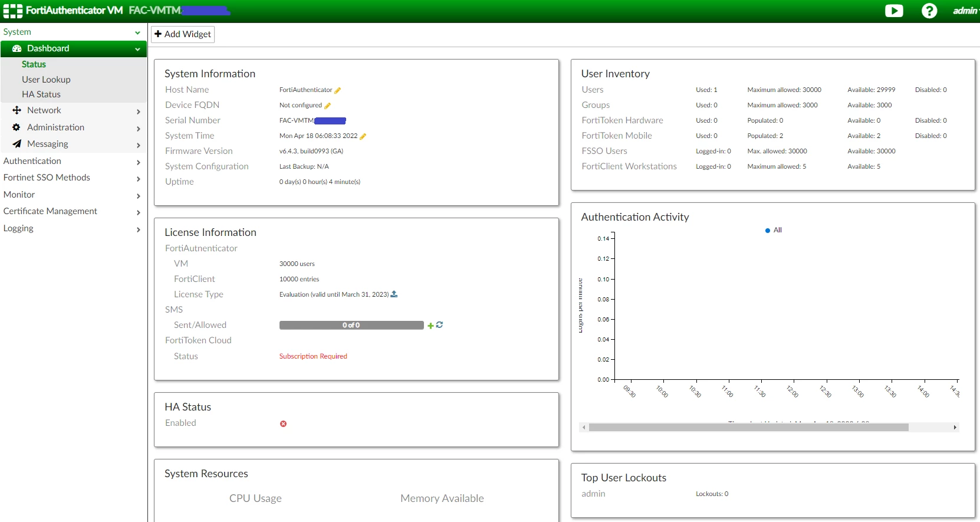Image resolution: width=980 pixels, height=522 pixels.
Task: Toggle the All series legend marker
Action: click(768, 231)
